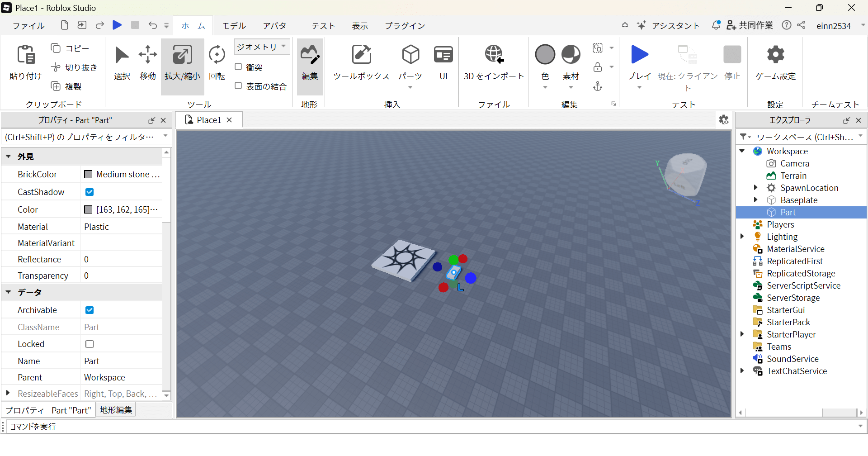Collapse the Workspace tree node
The height and width of the screenshot is (456, 868).
[742, 151]
